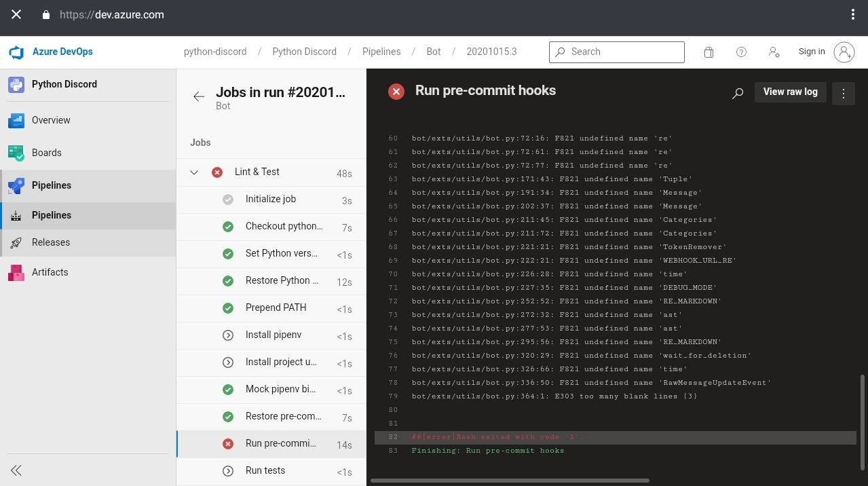868x486 pixels.
Task: Open Python Discord breadcrumb link
Action: [304, 52]
